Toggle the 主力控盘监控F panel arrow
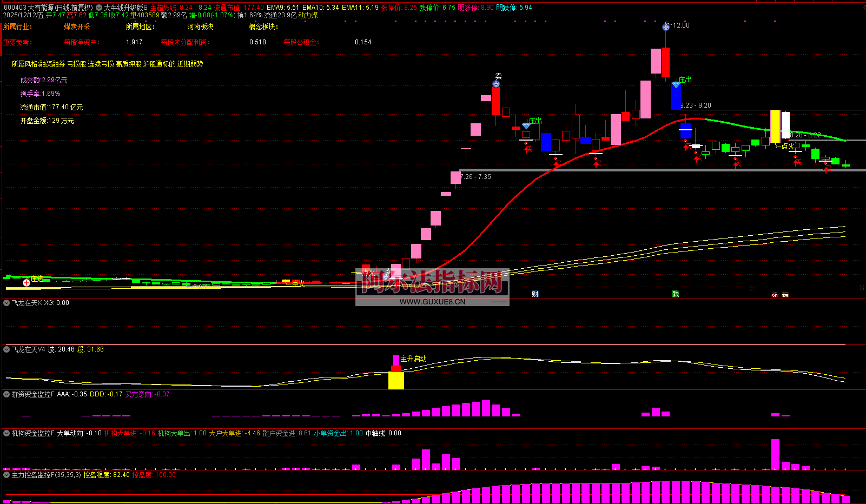Viewport: 866px width, 504px height. (7, 475)
